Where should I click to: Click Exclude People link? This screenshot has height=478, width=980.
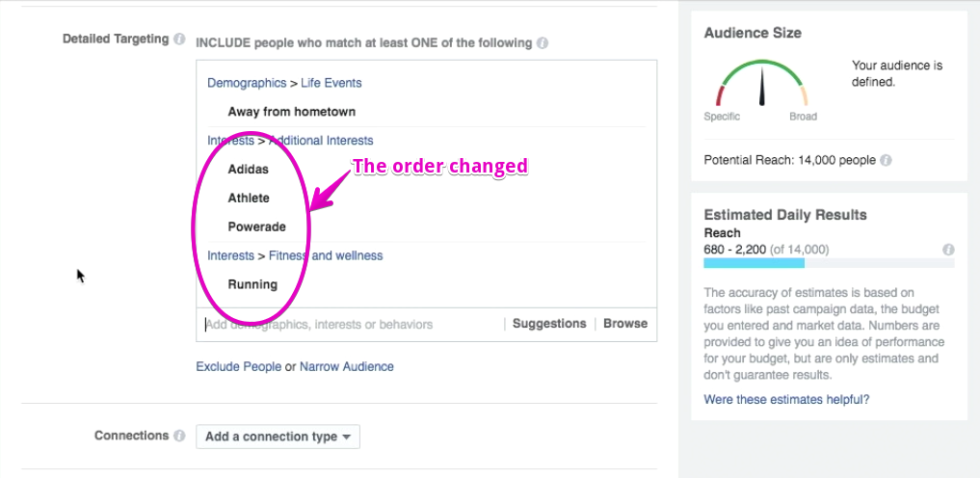click(x=239, y=367)
